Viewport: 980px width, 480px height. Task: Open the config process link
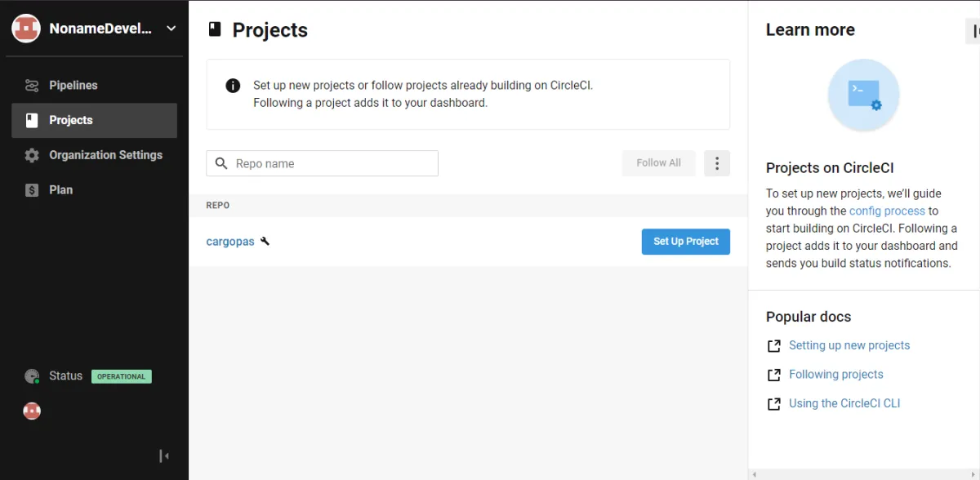(887, 211)
